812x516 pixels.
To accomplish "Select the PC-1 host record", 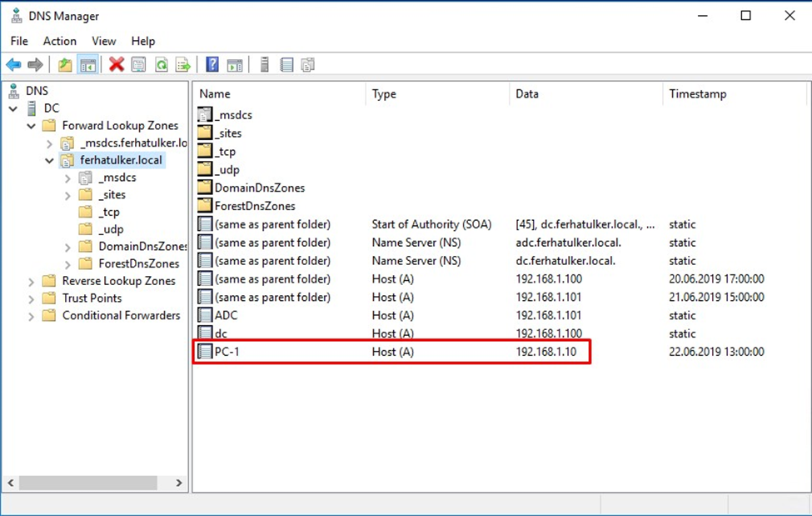I will click(227, 352).
